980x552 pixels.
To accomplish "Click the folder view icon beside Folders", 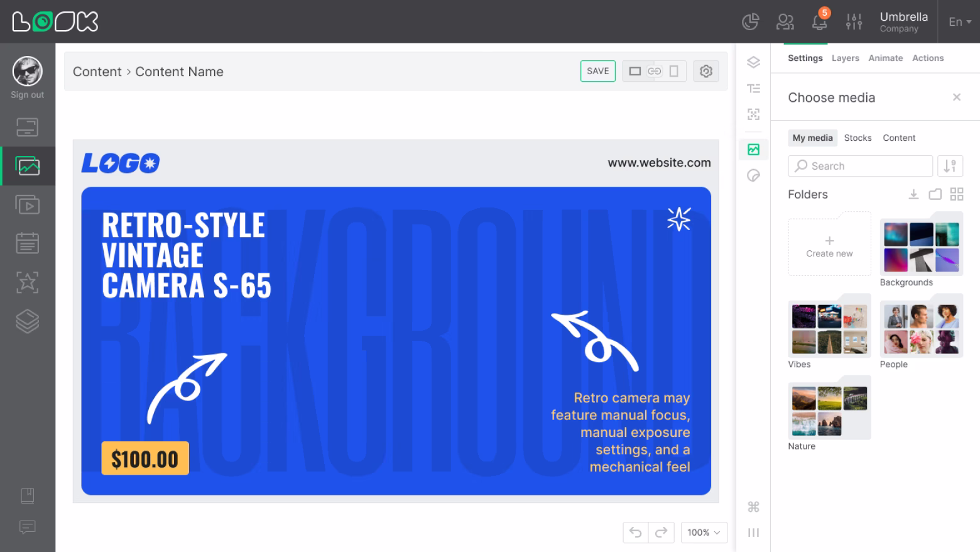I will (x=935, y=194).
